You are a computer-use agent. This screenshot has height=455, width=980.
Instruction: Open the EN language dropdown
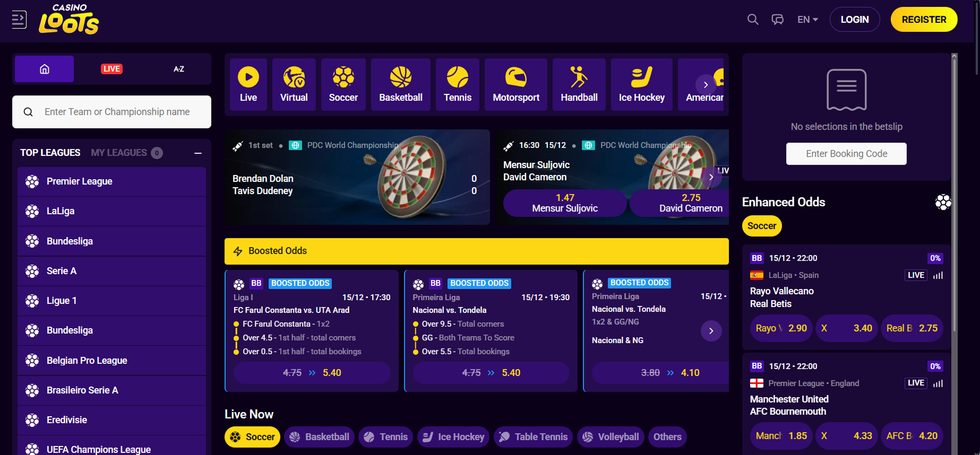click(x=807, y=20)
